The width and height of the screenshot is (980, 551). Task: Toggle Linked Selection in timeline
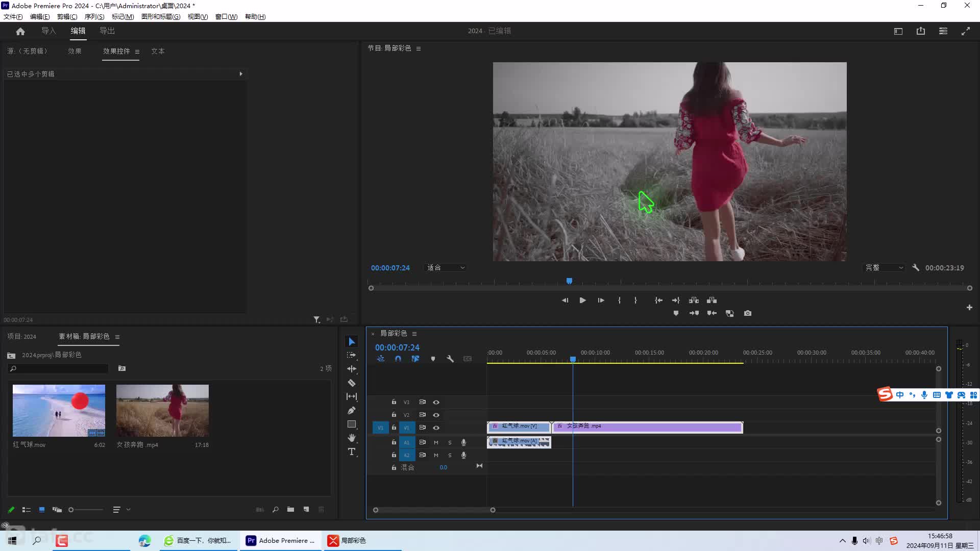[x=415, y=359]
